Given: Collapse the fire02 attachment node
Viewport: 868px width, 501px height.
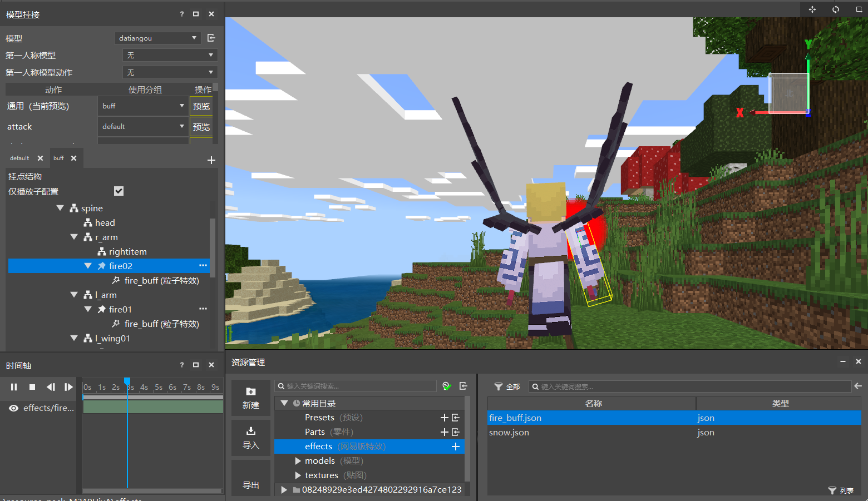Looking at the screenshot, I should (x=88, y=266).
